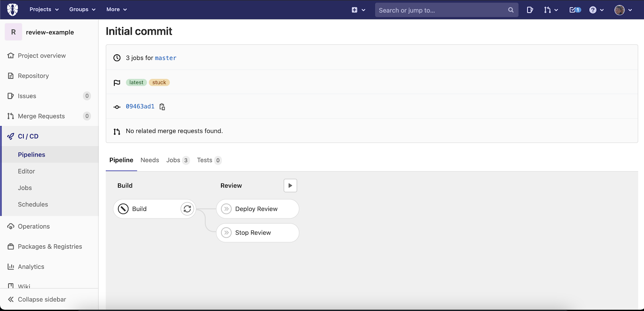Open the To-Do list icon
Viewport: 644px width, 311px height.
[575, 10]
